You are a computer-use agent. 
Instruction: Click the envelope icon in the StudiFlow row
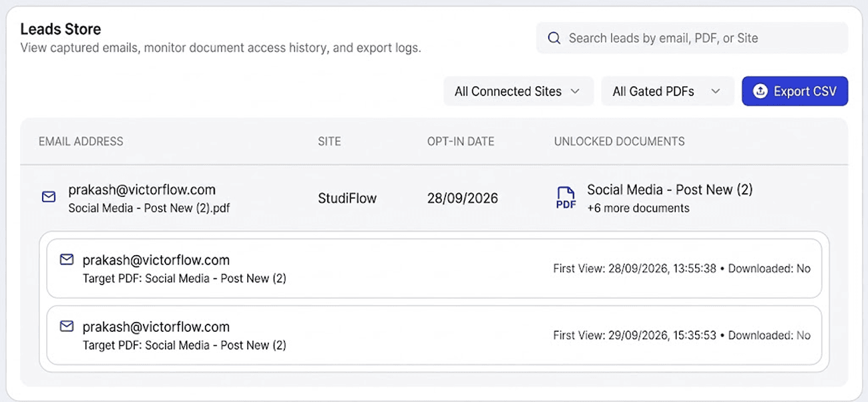[49, 197]
